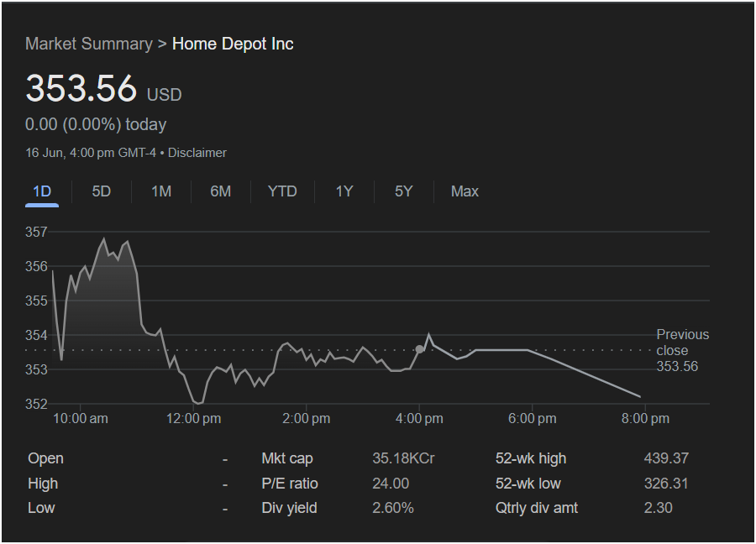Click the noon price low on the chart line
Image resolution: width=756 pixels, height=544 pixels.
197,403
